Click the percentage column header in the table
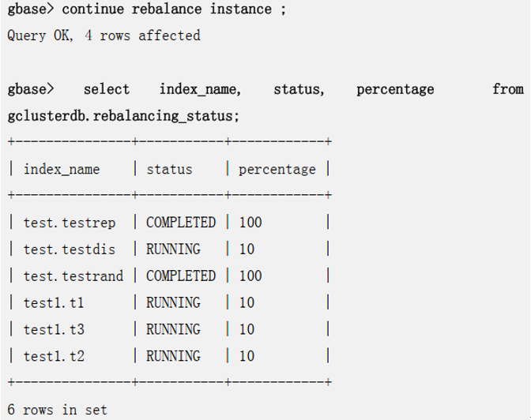The height and width of the screenshot is (420, 531). [277, 169]
